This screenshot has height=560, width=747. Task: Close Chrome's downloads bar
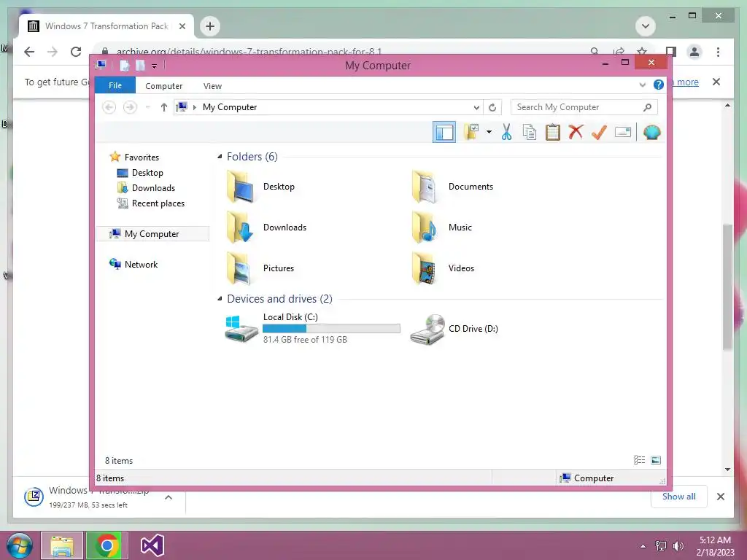tap(720, 497)
